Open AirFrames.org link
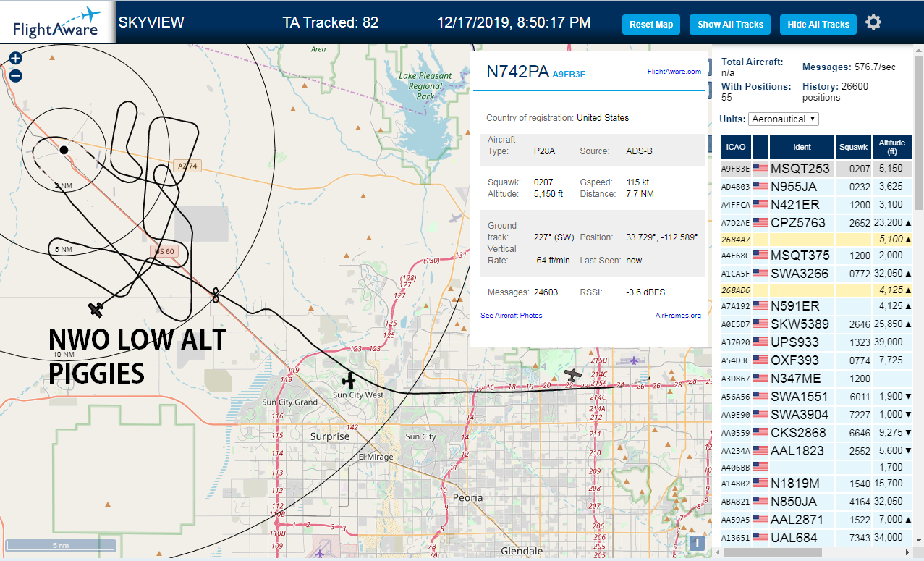The height and width of the screenshot is (561, 924). point(678,316)
